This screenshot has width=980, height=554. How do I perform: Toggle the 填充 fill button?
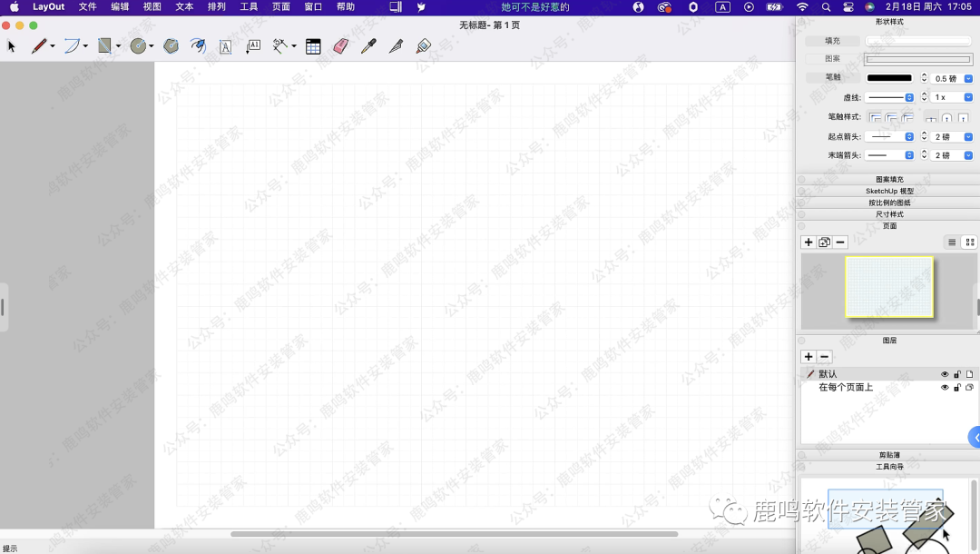pos(832,41)
